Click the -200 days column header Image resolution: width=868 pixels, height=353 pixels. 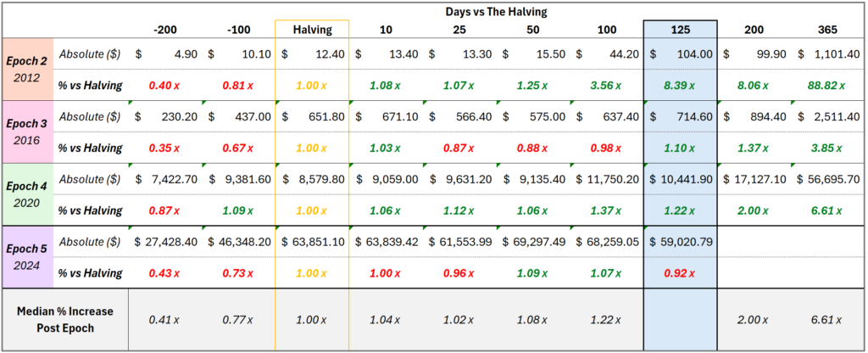tap(164, 30)
